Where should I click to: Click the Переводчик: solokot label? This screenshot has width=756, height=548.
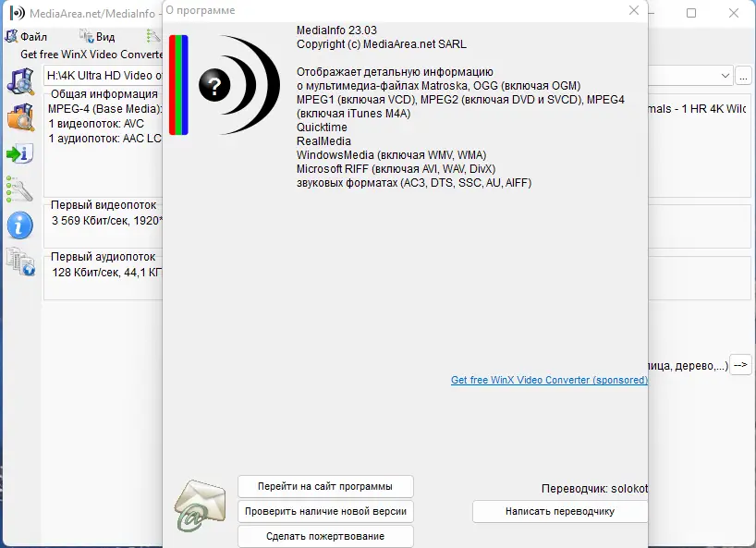coord(594,489)
